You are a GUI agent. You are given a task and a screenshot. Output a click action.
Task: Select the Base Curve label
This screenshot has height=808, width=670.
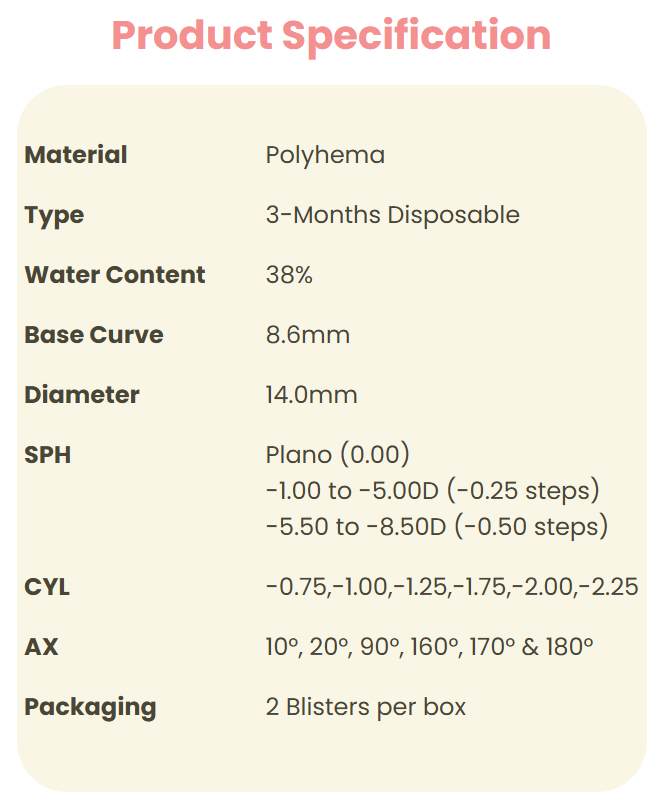point(94,335)
